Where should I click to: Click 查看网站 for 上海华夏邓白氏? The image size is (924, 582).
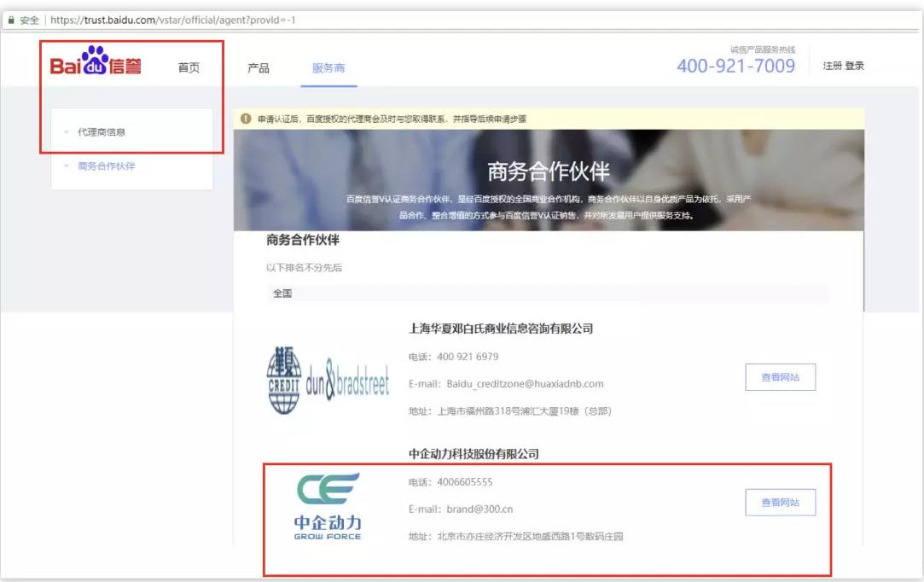click(780, 377)
